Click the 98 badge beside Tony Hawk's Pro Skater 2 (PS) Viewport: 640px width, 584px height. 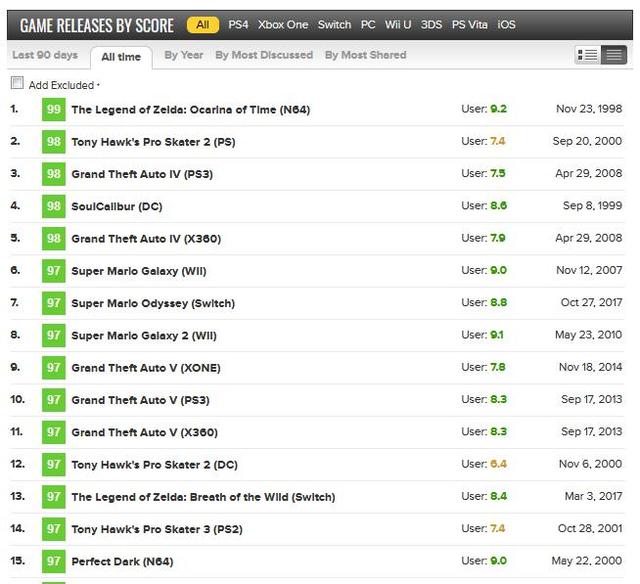(53, 142)
